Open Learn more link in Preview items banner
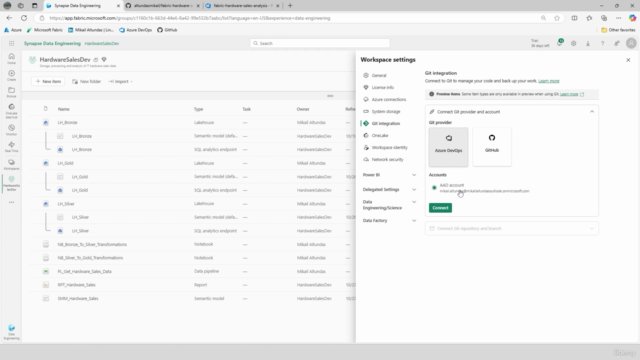 (x=569, y=94)
